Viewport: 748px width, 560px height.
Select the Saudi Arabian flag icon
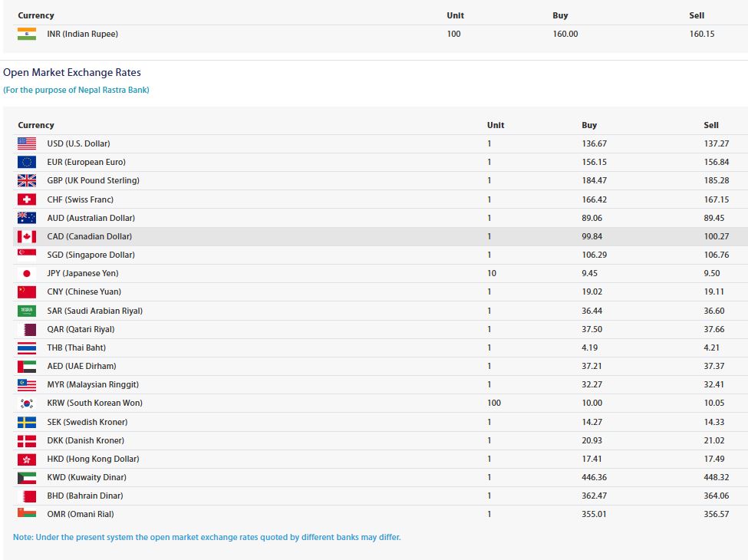pos(27,311)
